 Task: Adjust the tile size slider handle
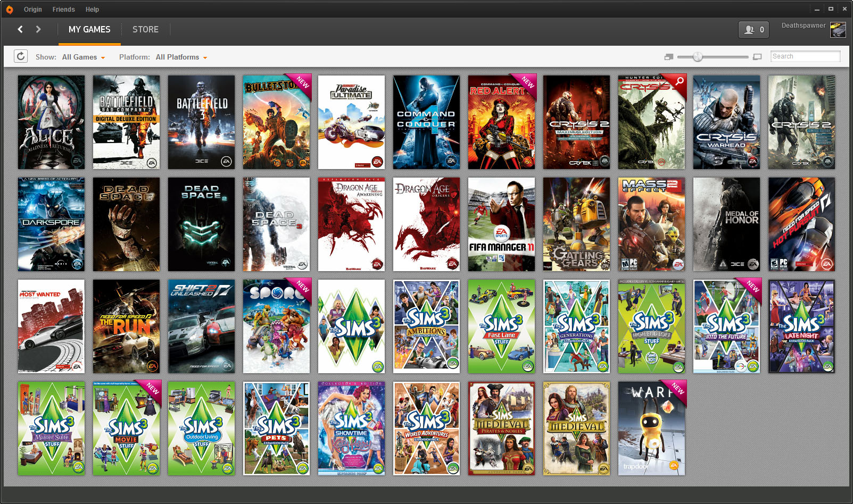click(x=698, y=57)
